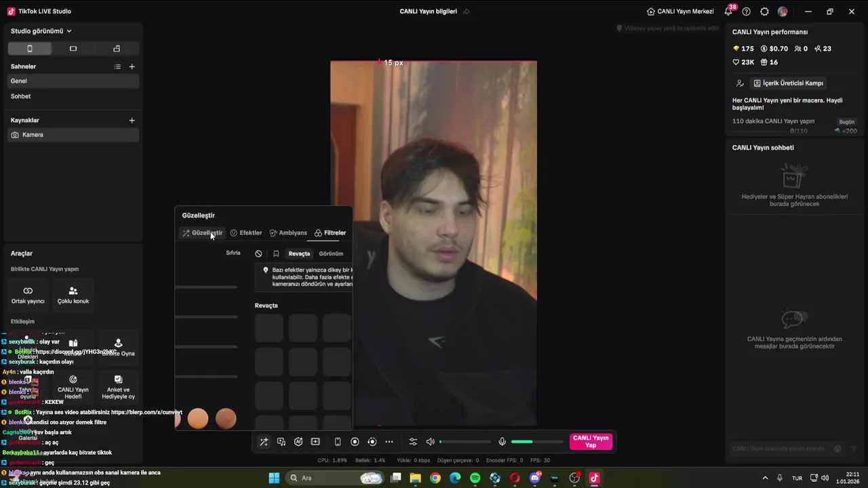This screenshot has height=488, width=868.
Task: Select the Kamera source
Action: tap(73, 135)
